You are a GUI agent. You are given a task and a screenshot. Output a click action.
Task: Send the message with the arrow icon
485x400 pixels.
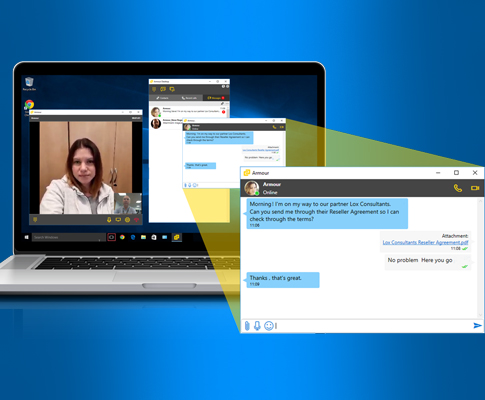477,326
